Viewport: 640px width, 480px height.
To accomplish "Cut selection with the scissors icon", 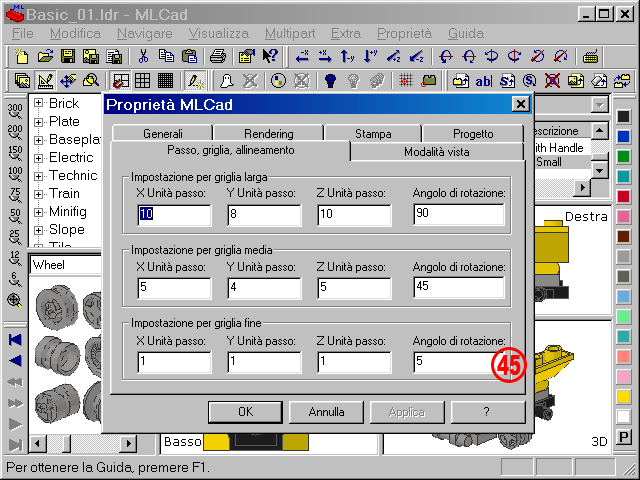I will [x=143, y=56].
